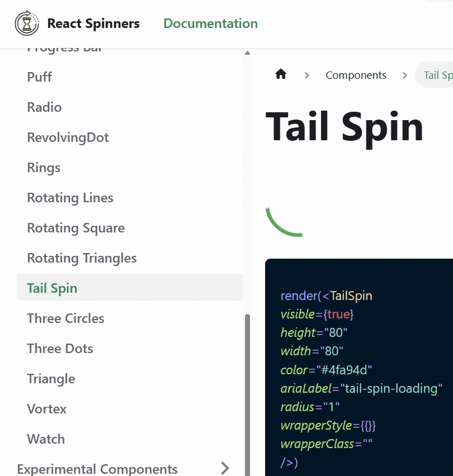453x476 pixels.
Task: Click the Experimental Components category label
Action: pos(97,469)
